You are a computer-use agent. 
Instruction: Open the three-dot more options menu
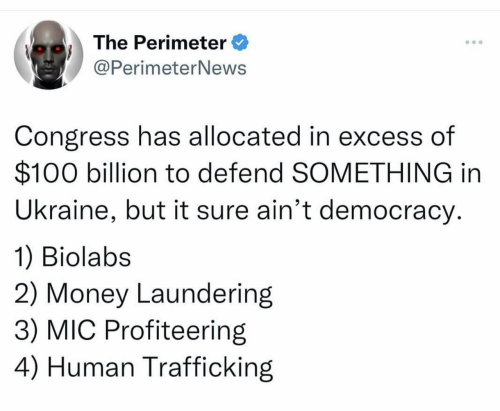click(474, 43)
